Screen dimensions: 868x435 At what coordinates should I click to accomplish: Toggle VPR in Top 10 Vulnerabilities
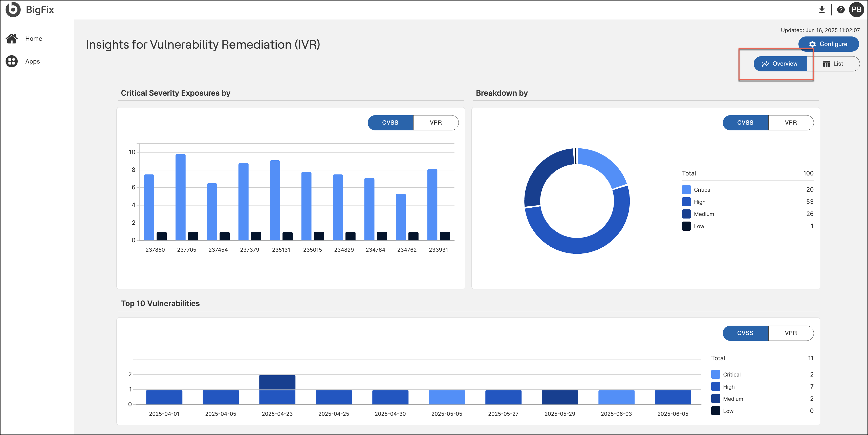pyautogui.click(x=791, y=333)
